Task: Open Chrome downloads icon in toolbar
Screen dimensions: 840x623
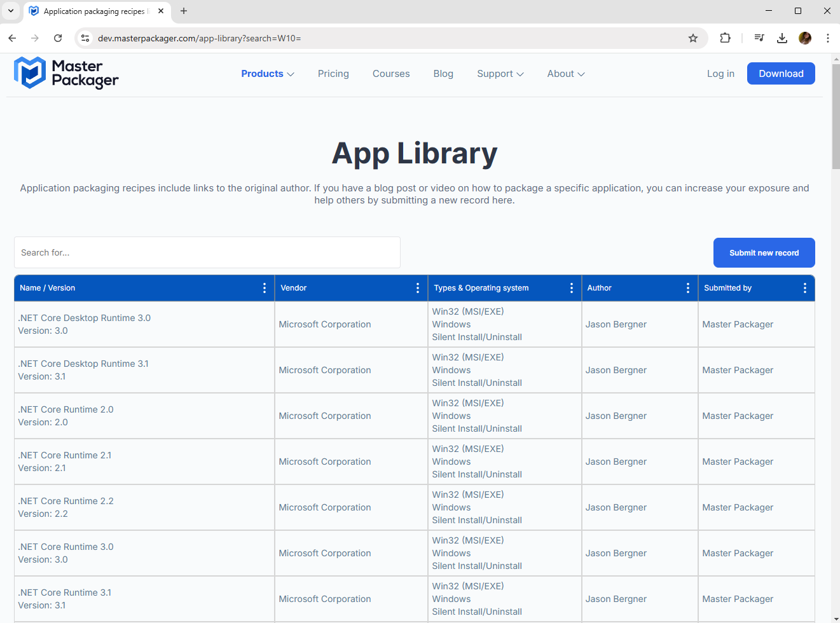Action: pos(782,38)
